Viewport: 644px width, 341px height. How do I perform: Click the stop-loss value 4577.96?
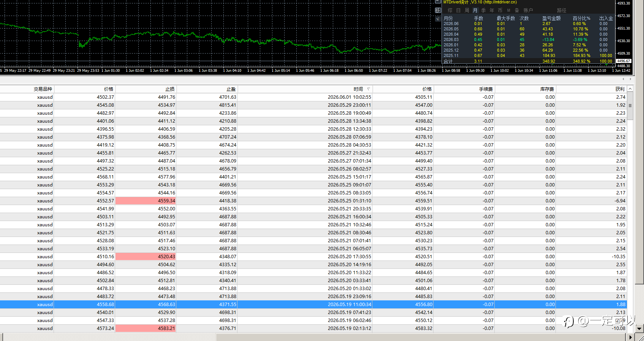point(166,177)
